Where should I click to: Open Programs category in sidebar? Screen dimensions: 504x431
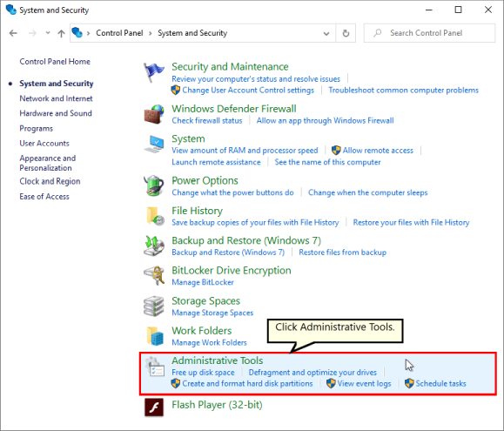pos(36,129)
